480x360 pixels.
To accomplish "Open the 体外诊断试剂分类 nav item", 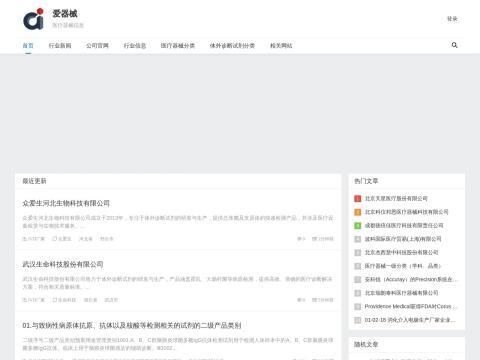I will (232, 46).
